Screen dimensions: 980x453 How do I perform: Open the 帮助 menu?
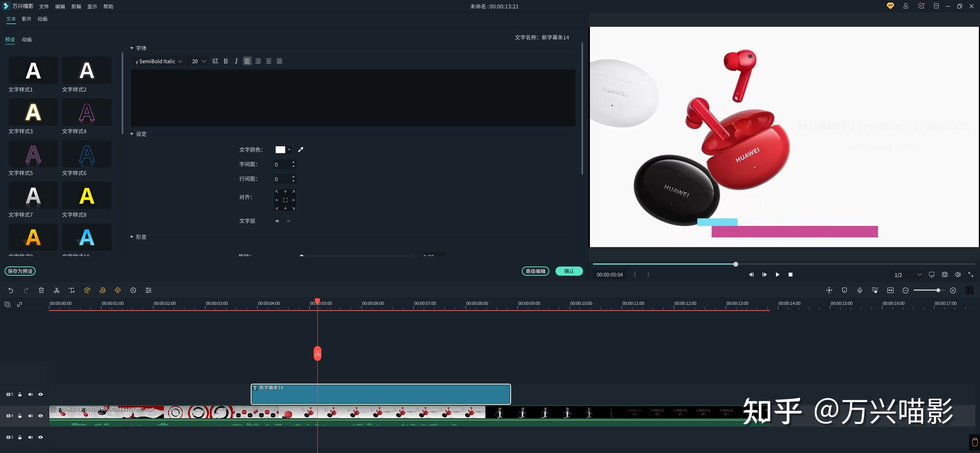click(x=108, y=7)
